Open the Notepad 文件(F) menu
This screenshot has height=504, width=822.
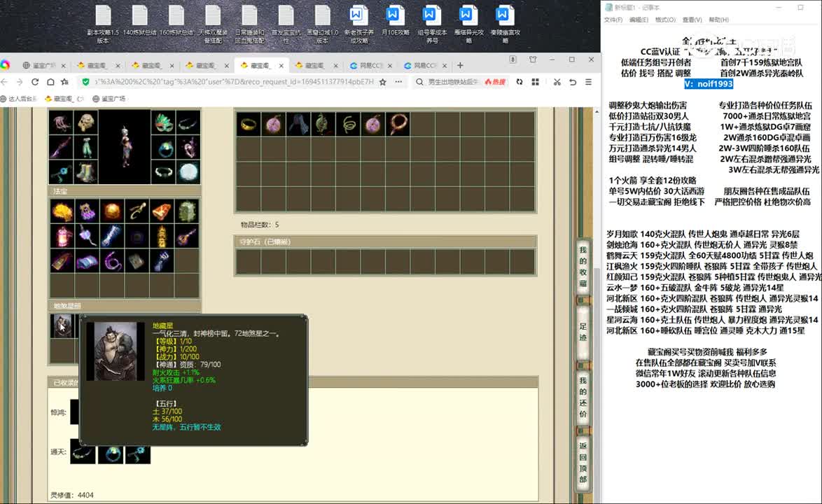(x=613, y=20)
